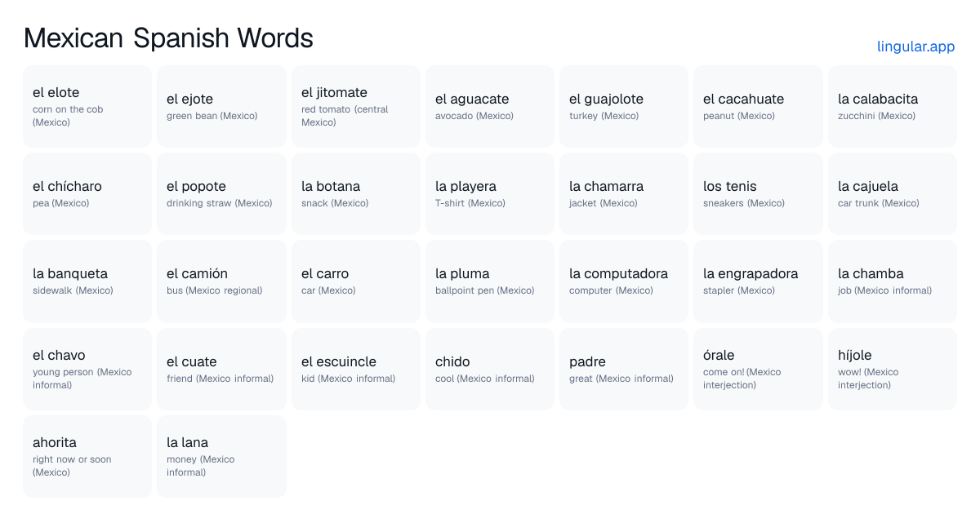The width and height of the screenshot is (980, 514).
Task: Click the 'la chamarra' jacket card
Action: click(x=624, y=194)
